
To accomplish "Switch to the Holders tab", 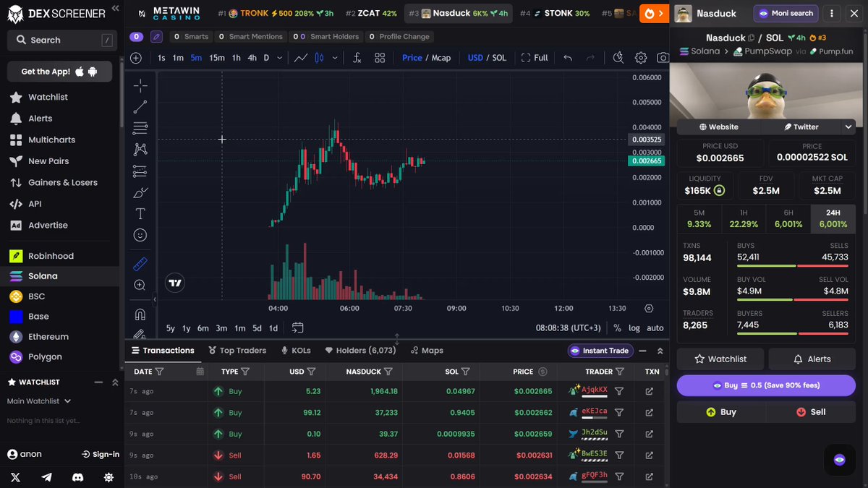I will click(x=360, y=351).
